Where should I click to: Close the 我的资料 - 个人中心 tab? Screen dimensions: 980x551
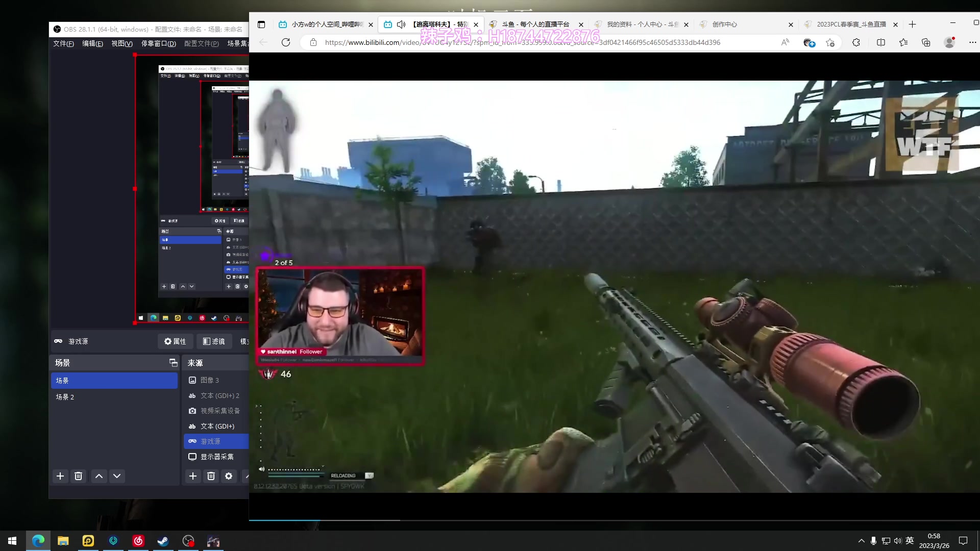[686, 24]
